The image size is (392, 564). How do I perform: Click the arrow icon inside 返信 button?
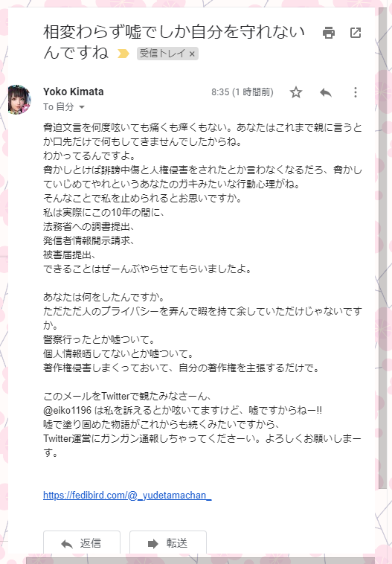pos(67,544)
